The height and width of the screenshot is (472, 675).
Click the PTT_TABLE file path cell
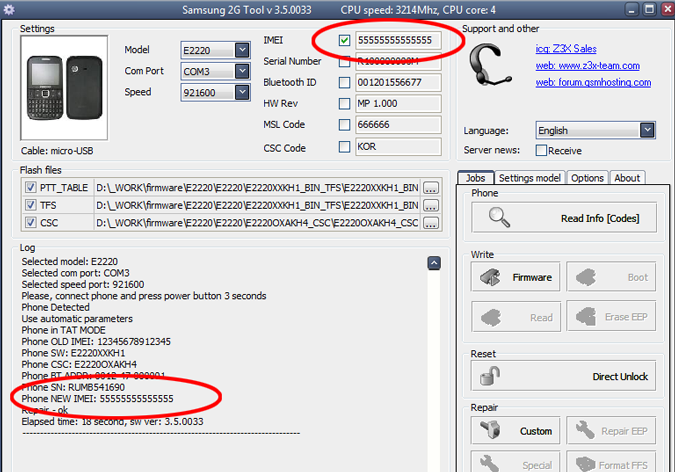pos(257,188)
